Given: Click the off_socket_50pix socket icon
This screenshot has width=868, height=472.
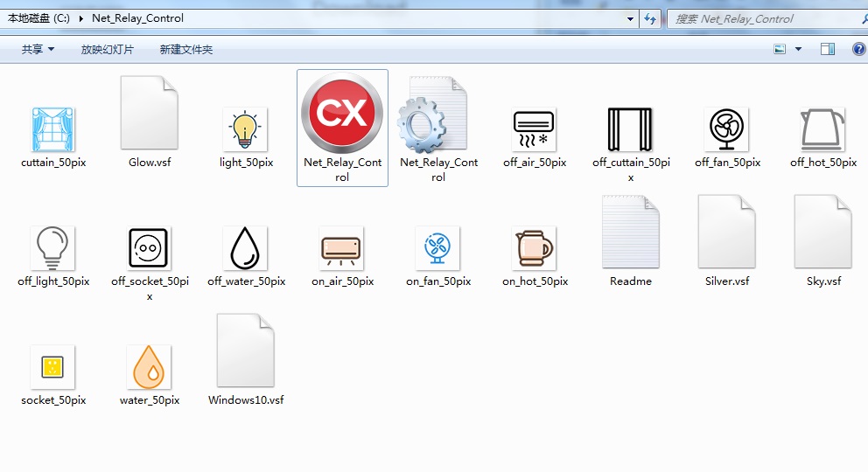Looking at the screenshot, I should coord(150,248).
